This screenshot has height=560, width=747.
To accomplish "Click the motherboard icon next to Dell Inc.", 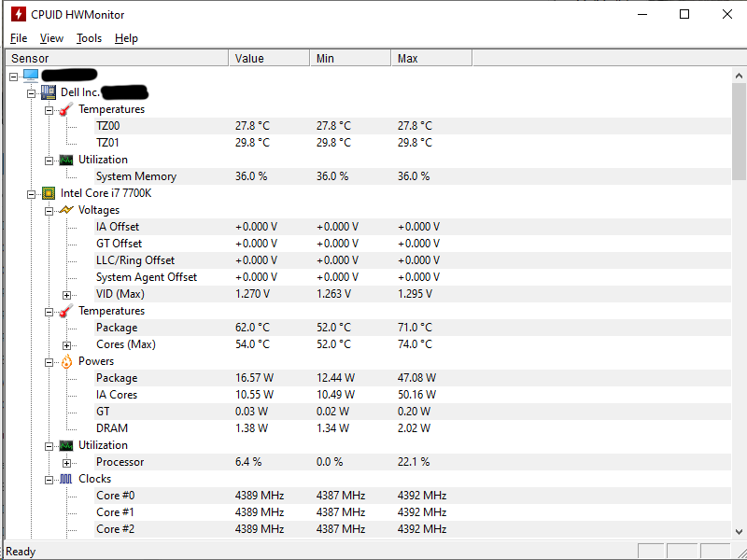I will coord(47,92).
